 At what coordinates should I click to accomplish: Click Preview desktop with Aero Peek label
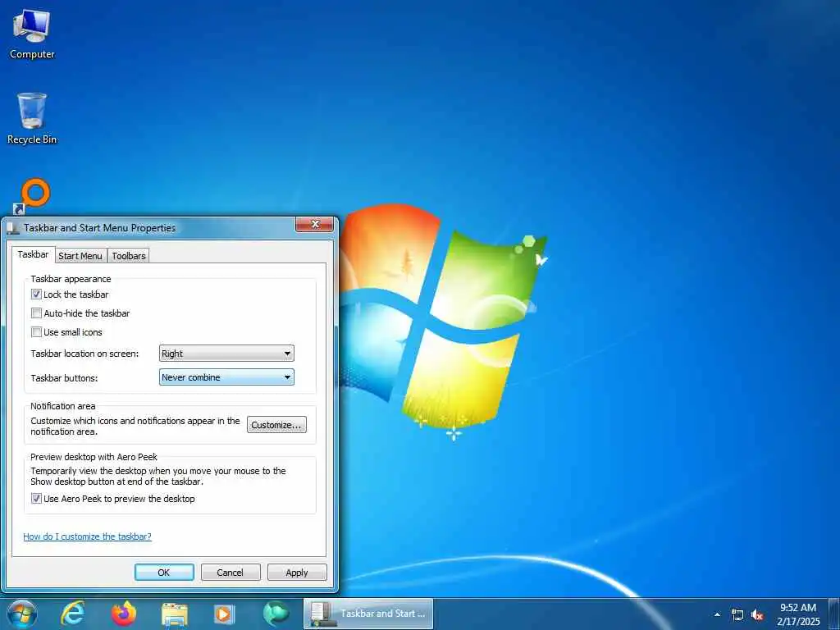(x=94, y=457)
